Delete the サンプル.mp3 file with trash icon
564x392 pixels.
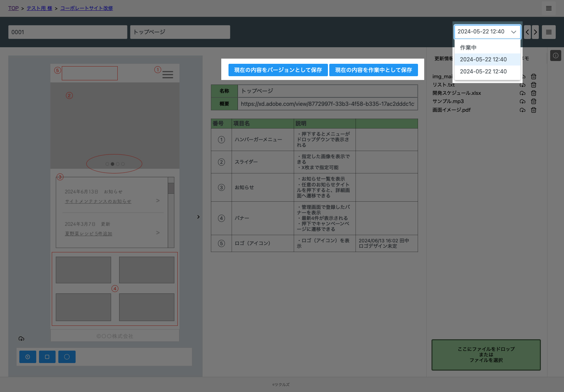click(534, 101)
